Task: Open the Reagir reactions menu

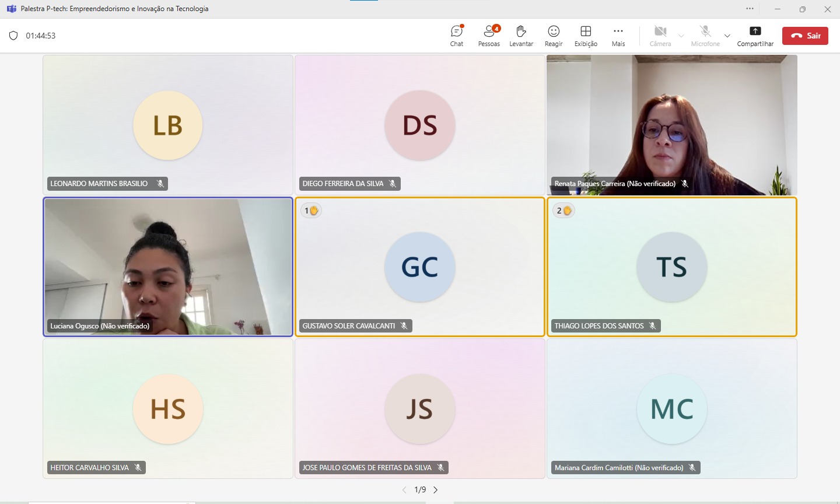Action: [554, 35]
